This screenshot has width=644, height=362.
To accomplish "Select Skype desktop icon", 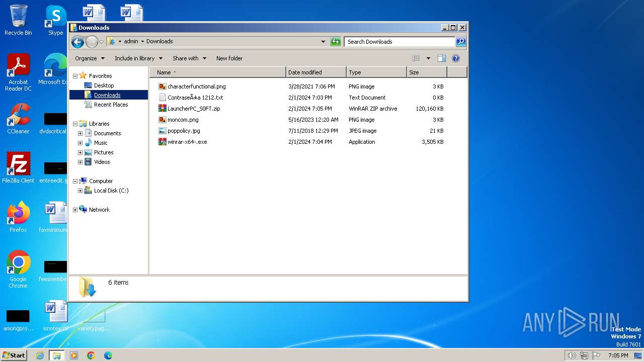I will coord(55,20).
